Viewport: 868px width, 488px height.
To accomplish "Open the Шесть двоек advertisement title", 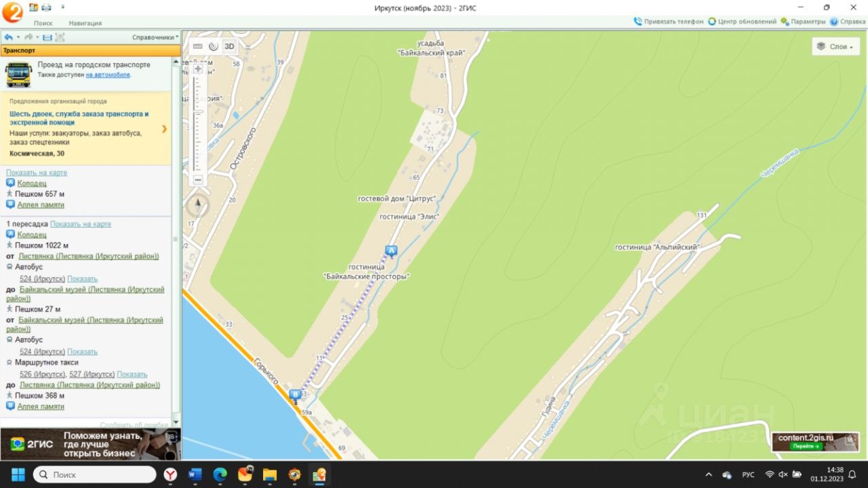I will 79,118.
